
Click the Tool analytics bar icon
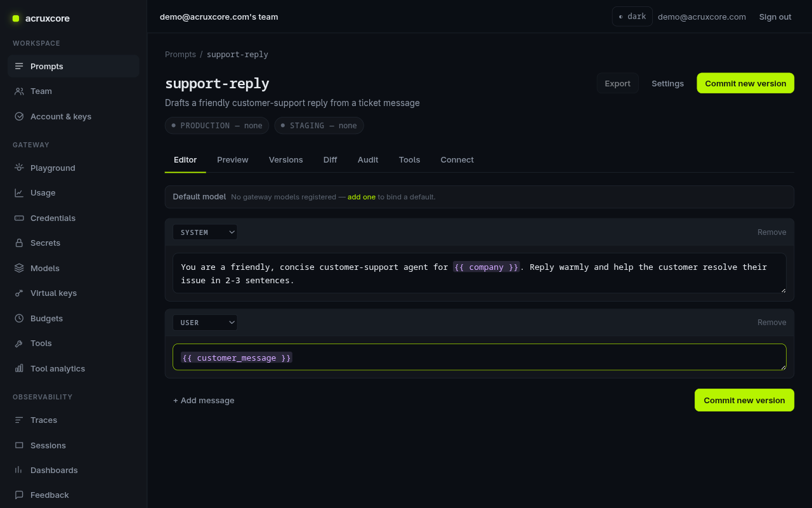(19, 368)
